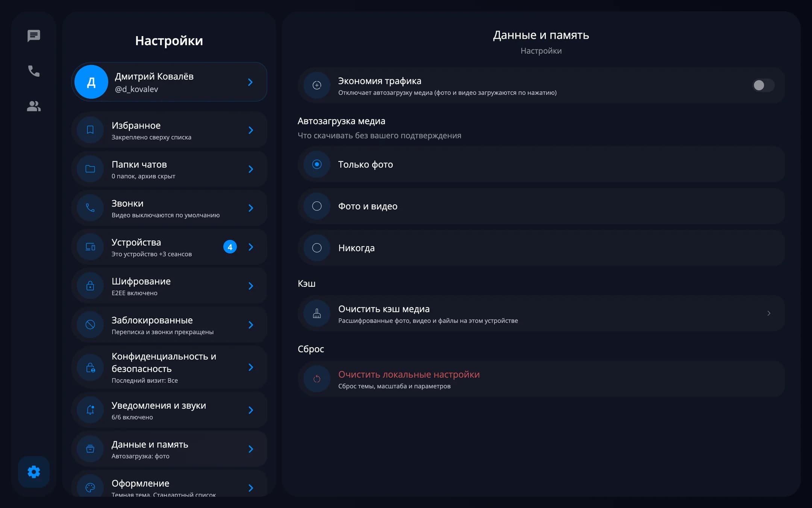Screen dimensions: 812x508
Task: Open the Оформление settings entry
Action: [169, 483]
